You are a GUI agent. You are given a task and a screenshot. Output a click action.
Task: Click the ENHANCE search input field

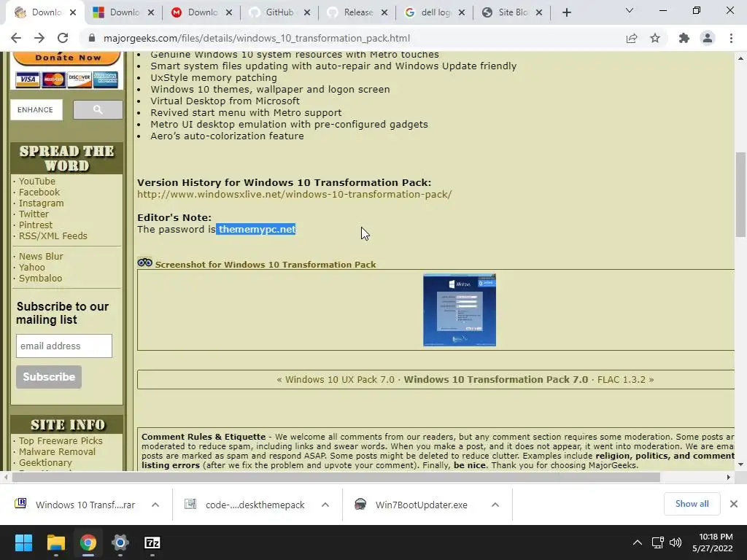[36, 109]
